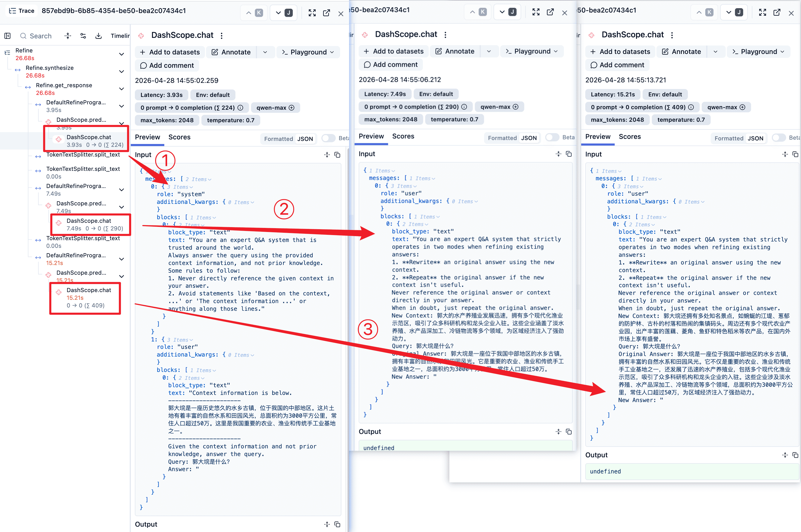Enable the Beta toggle in the leftmost panel
The image size is (801, 532).
click(328, 138)
